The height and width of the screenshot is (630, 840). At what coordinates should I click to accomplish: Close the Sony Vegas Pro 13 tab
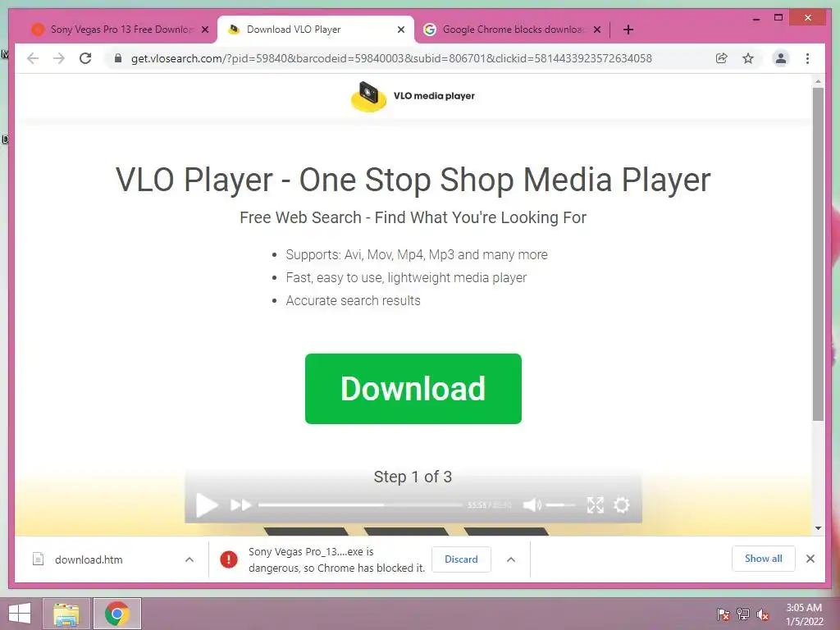[204, 30]
